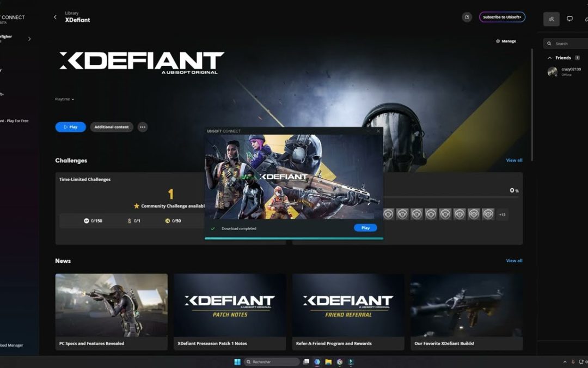The width and height of the screenshot is (588, 368).
Task: Click the friends Search field
Action: pos(566,44)
